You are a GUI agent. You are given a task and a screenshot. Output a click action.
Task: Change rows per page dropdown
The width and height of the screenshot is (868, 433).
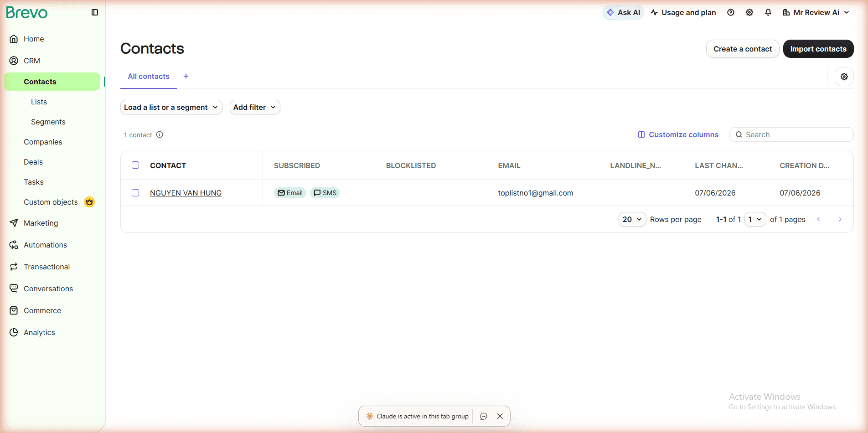pyautogui.click(x=632, y=219)
